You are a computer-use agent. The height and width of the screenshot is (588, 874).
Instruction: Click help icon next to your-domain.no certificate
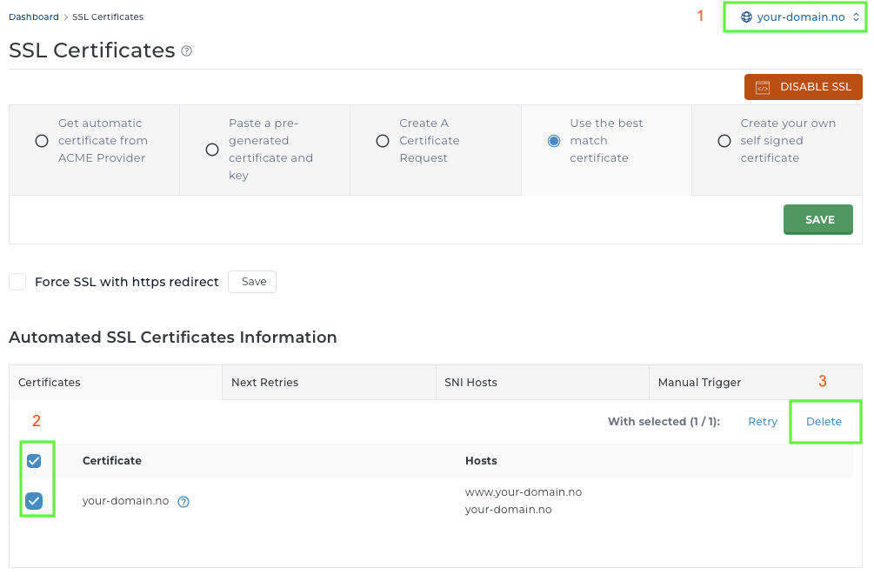coord(183,502)
